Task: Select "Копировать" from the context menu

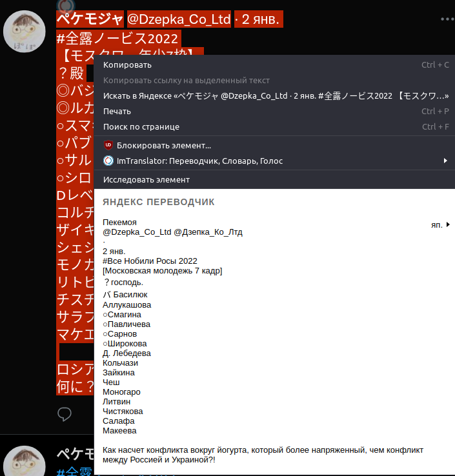Action: [127, 64]
